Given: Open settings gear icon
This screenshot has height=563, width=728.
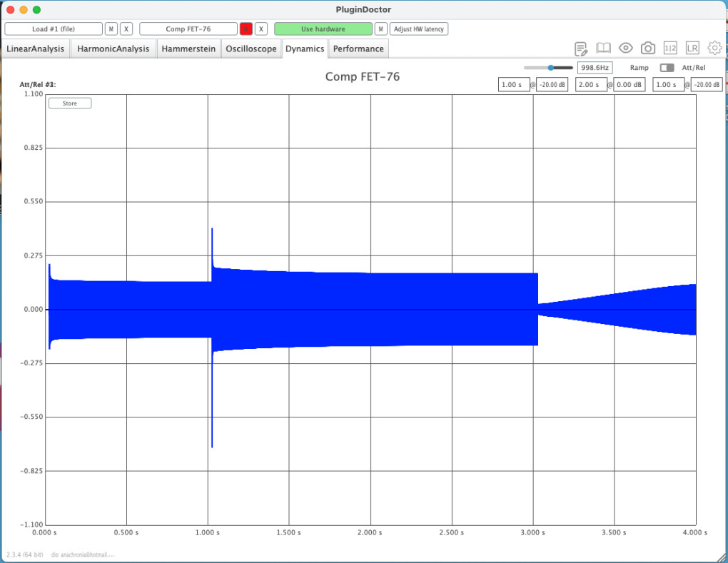Looking at the screenshot, I should coord(714,48).
